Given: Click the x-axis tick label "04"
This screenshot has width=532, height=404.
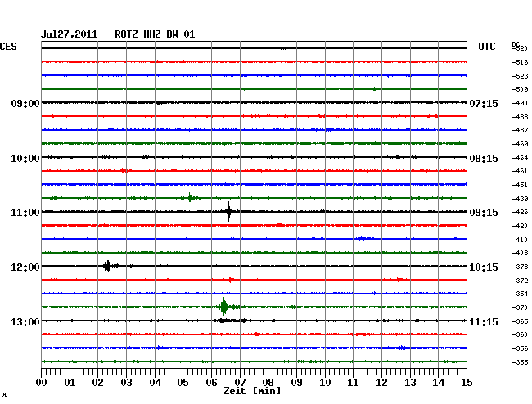Looking at the screenshot, I should (x=155, y=383).
